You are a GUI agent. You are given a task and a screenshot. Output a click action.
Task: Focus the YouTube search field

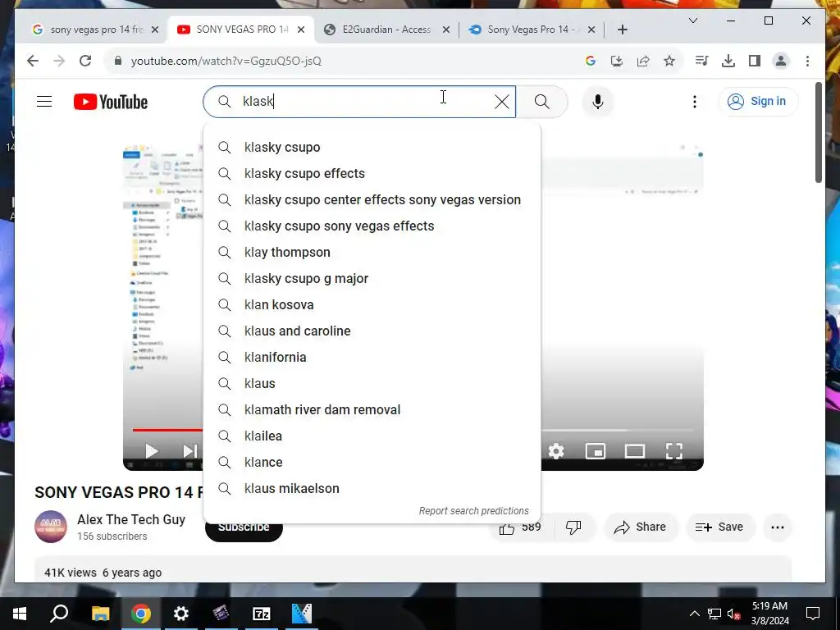pos(359,102)
